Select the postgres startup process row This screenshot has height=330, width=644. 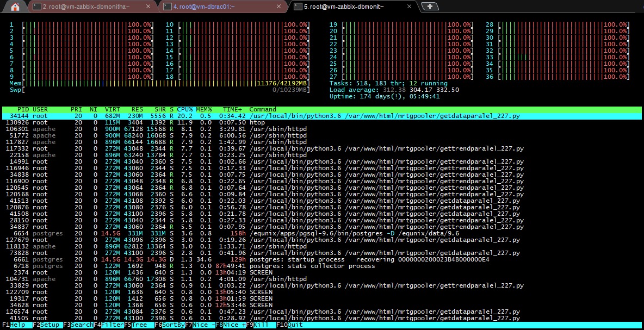218,259
